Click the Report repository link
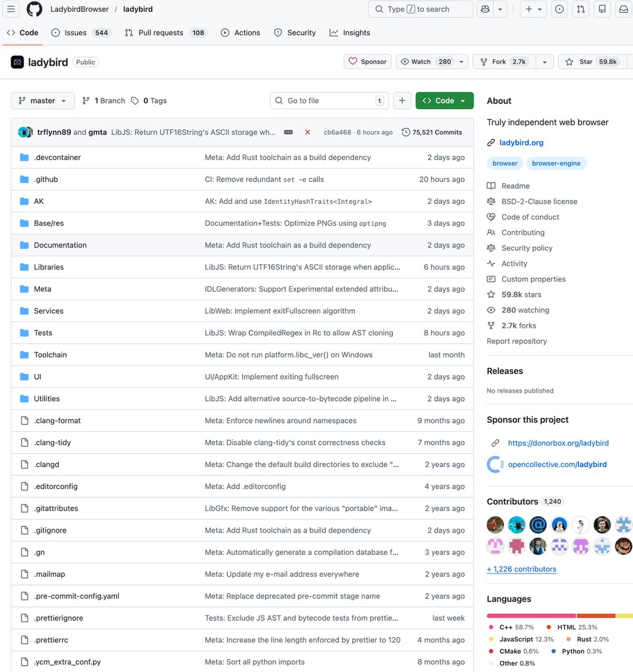 [517, 341]
